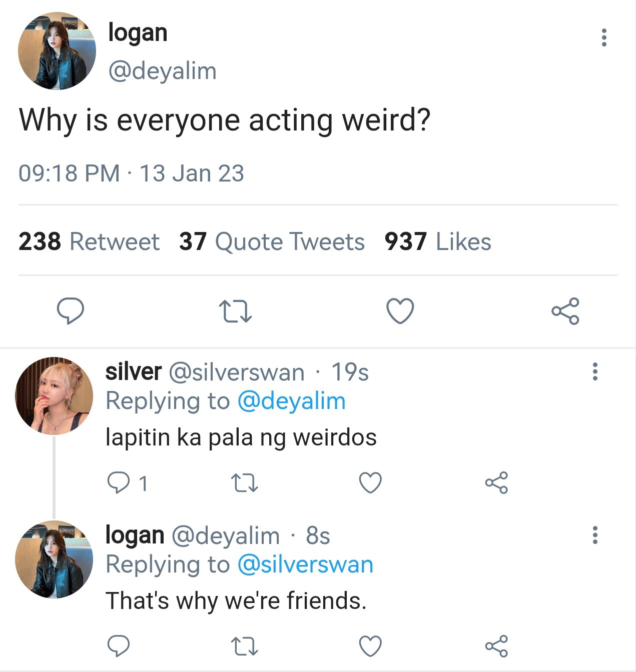Tap the reply icon under logan's main tweet
Viewport: 636px width, 672px height.
70,311
